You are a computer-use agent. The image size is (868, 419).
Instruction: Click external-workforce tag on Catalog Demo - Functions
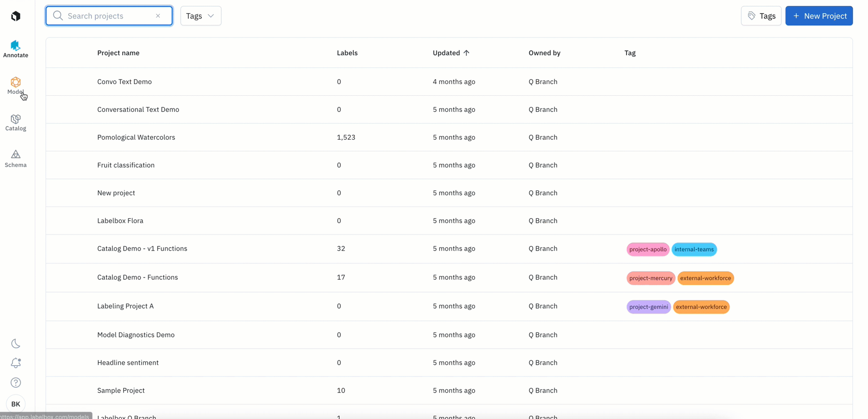706,278
